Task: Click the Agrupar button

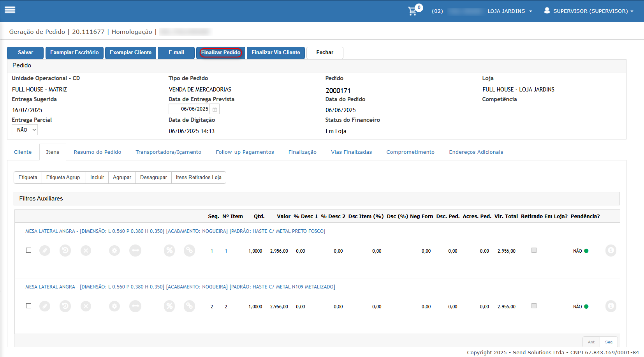Action: 122,178
